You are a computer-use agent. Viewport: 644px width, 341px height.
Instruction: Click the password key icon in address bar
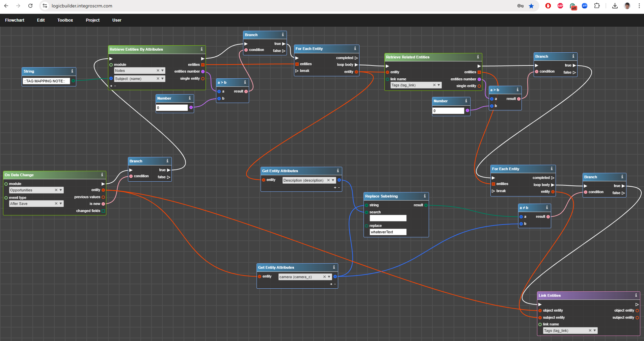click(x=520, y=6)
